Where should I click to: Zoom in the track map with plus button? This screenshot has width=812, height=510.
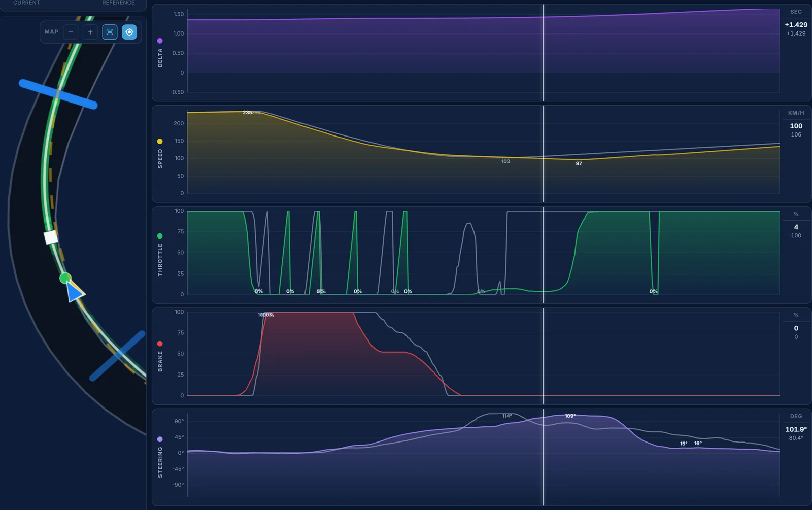(x=90, y=32)
